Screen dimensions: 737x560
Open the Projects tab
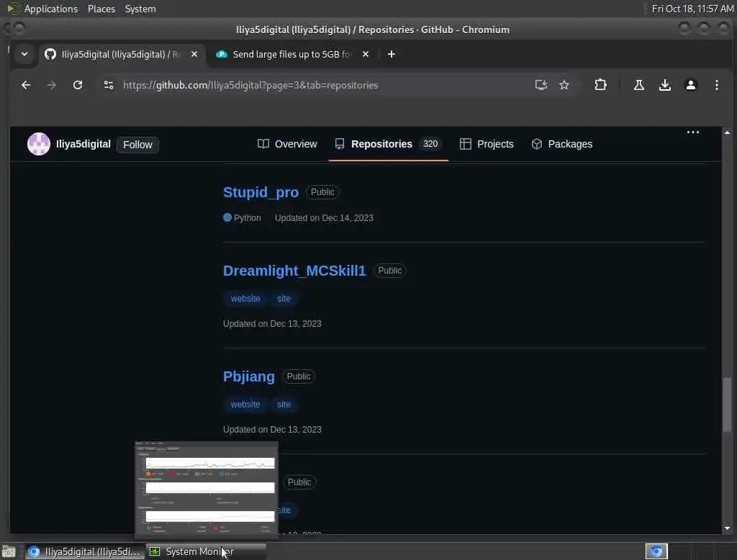487,144
